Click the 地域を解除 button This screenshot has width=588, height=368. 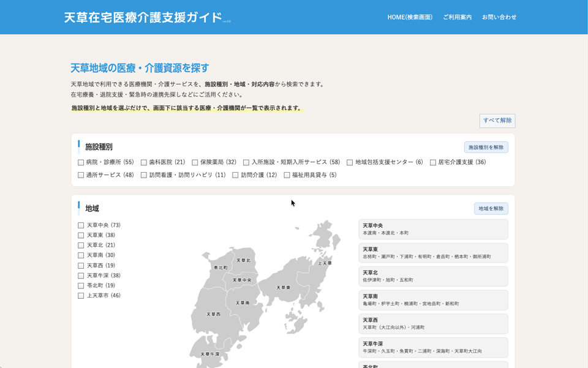(491, 209)
